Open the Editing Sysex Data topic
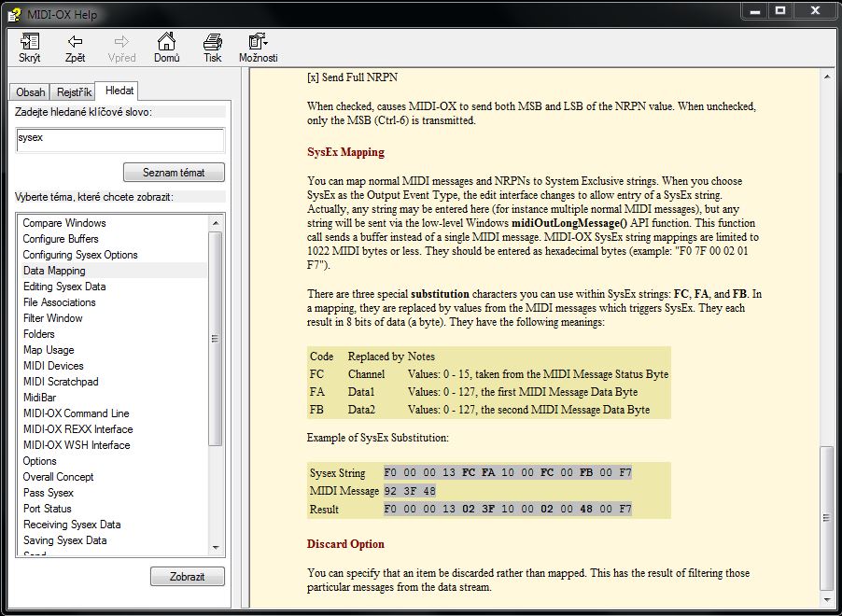842x616 pixels. (x=64, y=287)
